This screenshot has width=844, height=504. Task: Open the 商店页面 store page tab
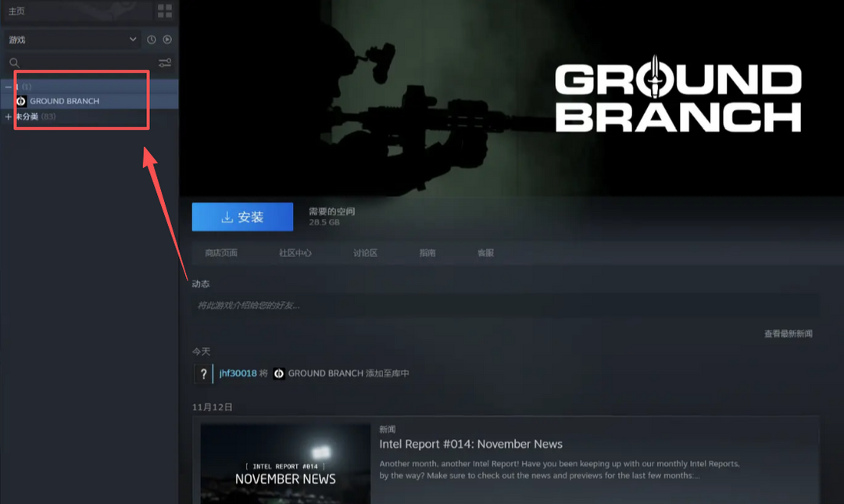(x=221, y=253)
